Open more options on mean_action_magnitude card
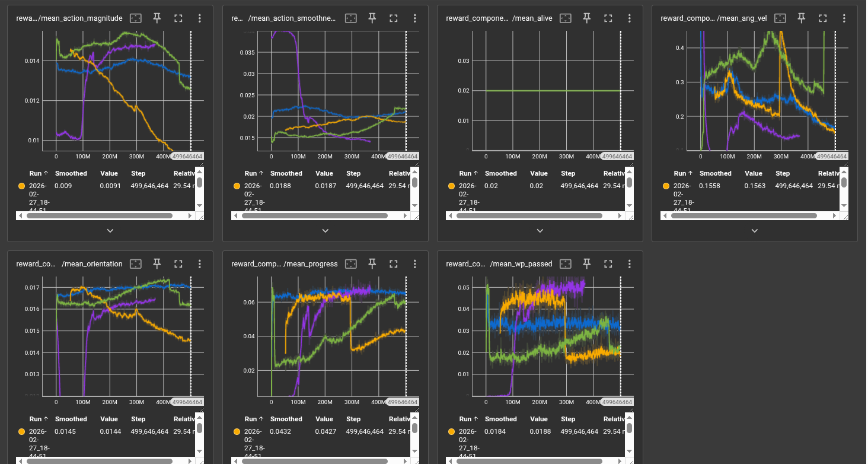The height and width of the screenshot is (464, 868). (x=200, y=18)
